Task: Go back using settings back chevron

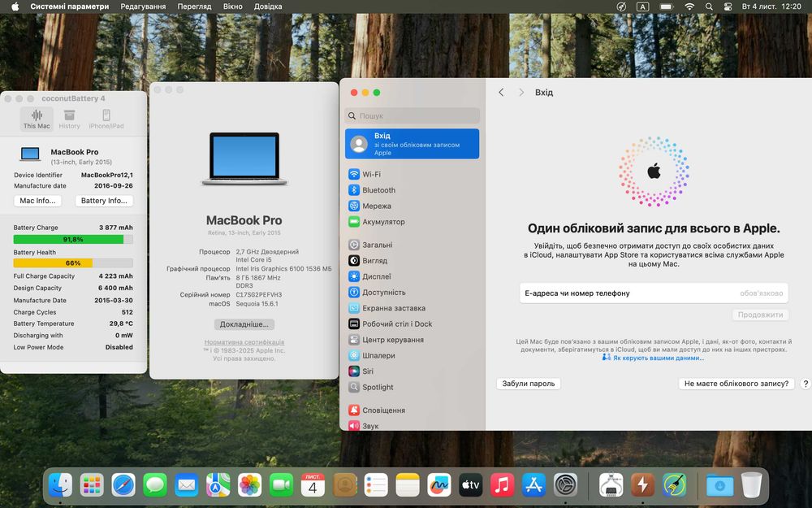Action: click(x=501, y=93)
